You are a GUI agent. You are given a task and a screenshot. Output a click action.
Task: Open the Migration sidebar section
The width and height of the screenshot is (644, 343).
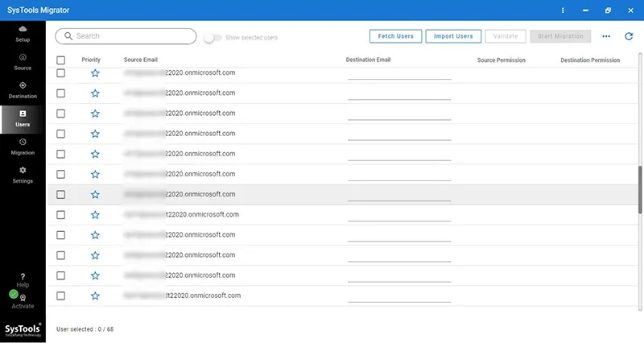(x=23, y=147)
